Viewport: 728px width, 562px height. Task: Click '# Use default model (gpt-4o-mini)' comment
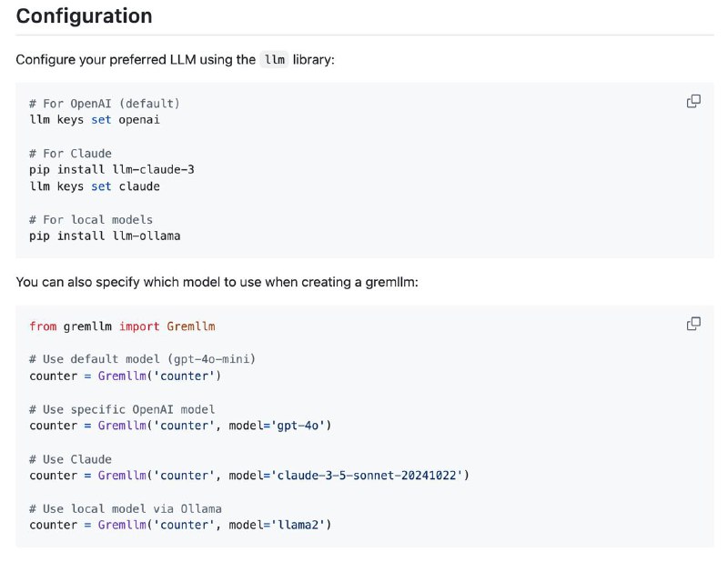point(143,358)
